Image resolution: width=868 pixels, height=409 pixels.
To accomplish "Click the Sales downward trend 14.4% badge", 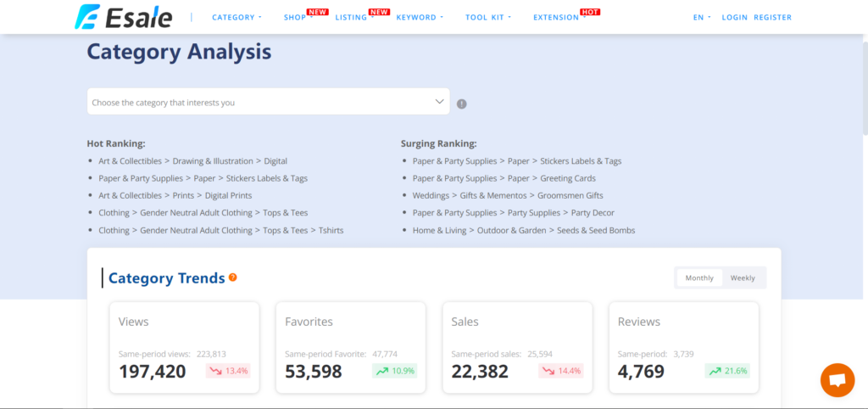I will (x=560, y=371).
